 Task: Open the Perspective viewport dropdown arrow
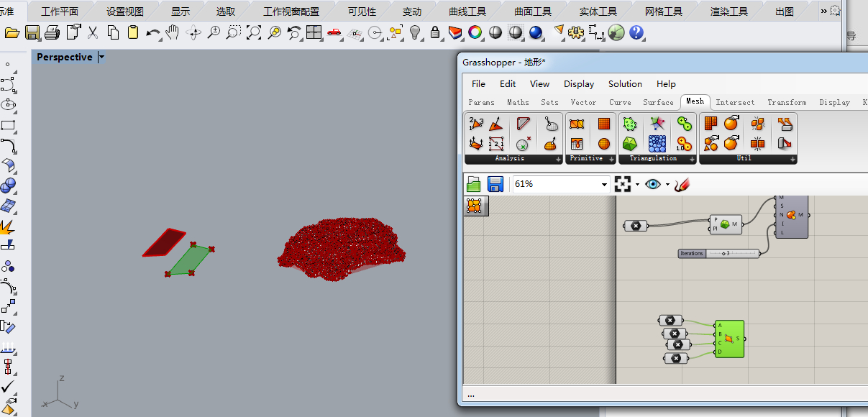click(101, 57)
